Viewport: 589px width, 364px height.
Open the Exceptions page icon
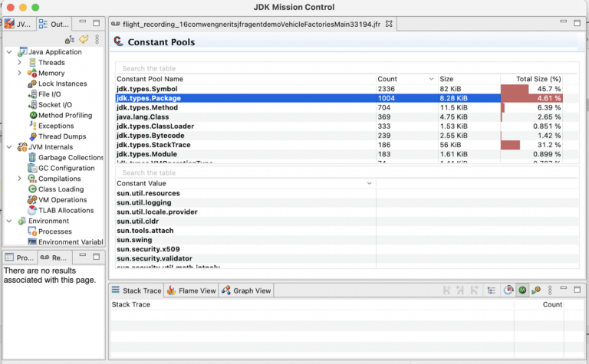33,126
